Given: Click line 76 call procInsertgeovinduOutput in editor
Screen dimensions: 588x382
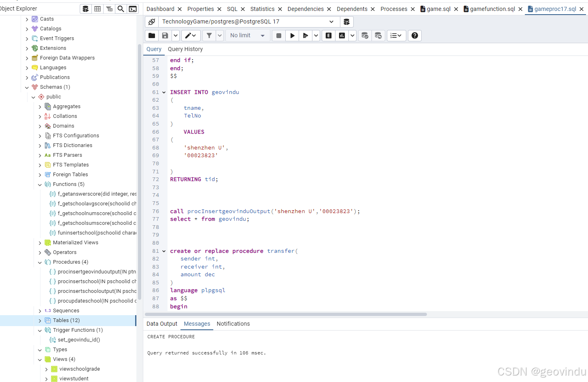Looking at the screenshot, I should [x=265, y=211].
